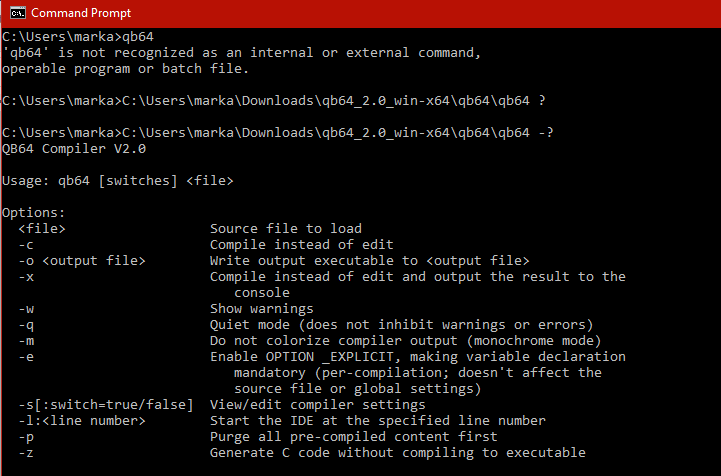Click the 'Options:' heading
This screenshot has width=721, height=476.
34,213
